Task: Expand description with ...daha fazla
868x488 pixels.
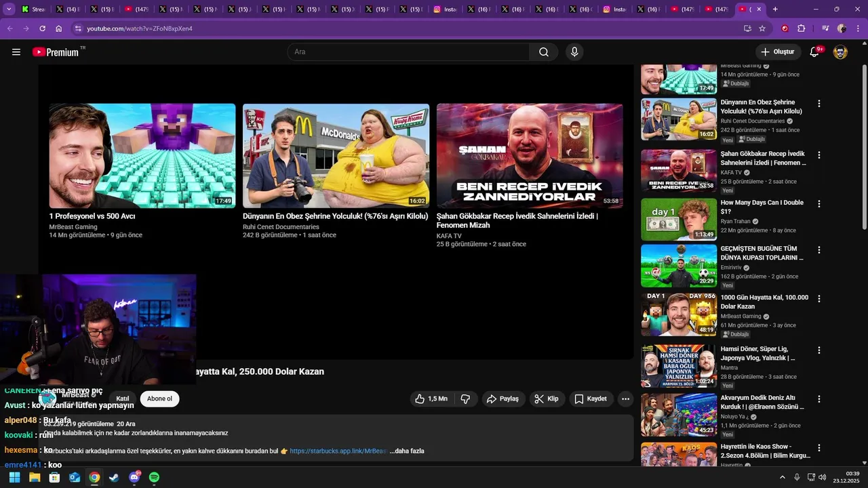Action: [407, 451]
